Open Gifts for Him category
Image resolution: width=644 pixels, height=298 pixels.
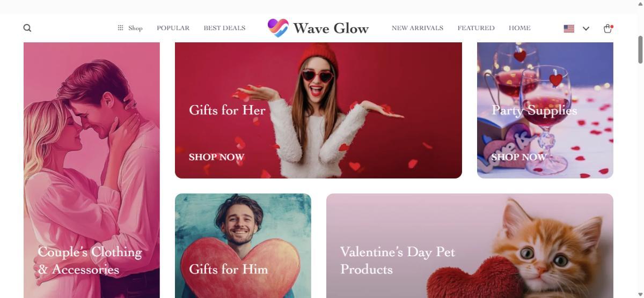click(x=243, y=245)
